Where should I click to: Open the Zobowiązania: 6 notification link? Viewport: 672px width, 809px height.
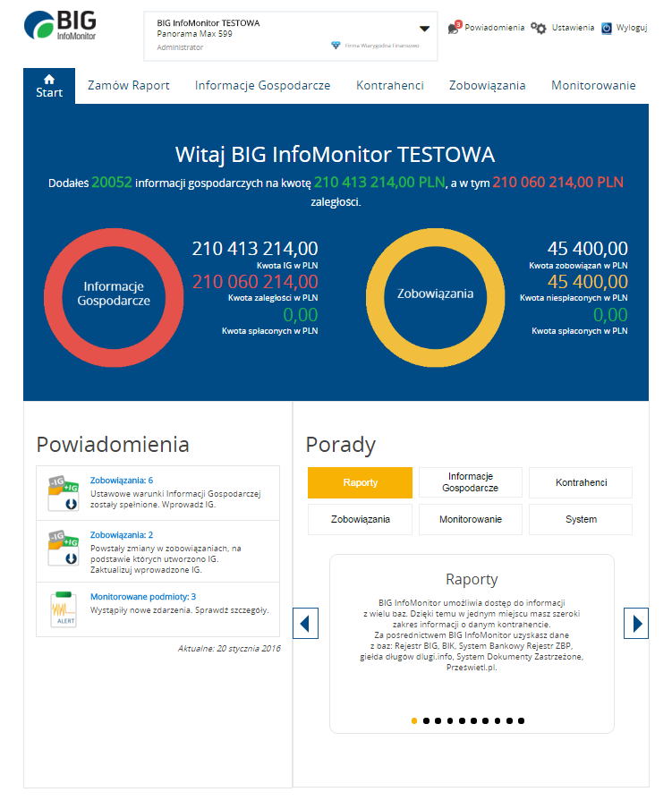tap(122, 481)
